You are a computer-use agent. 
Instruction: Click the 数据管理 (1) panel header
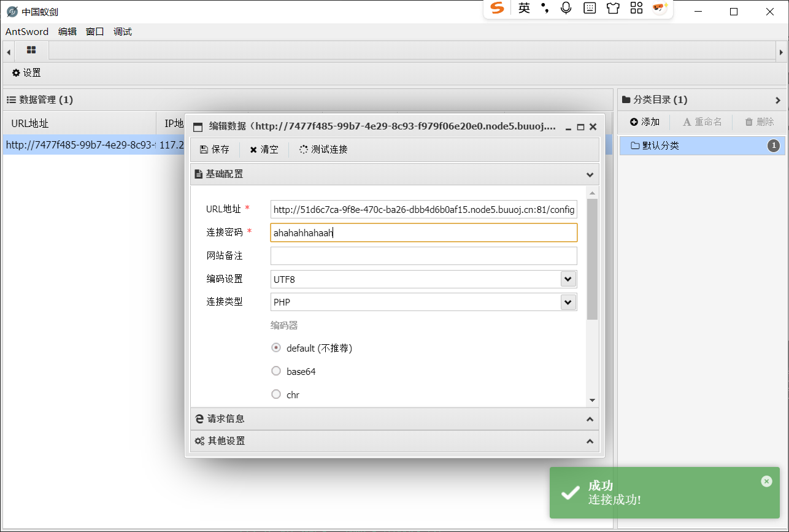(309, 100)
